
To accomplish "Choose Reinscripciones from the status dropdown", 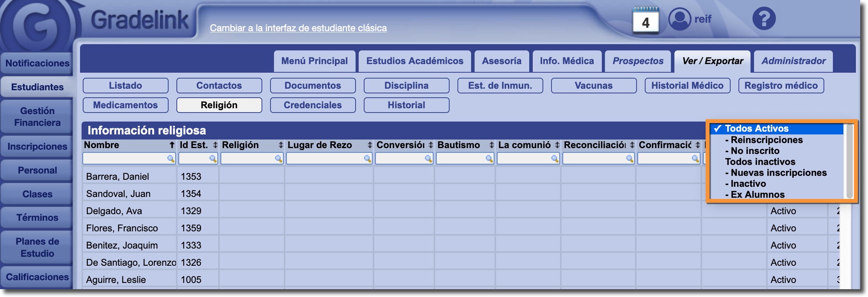I will (766, 140).
